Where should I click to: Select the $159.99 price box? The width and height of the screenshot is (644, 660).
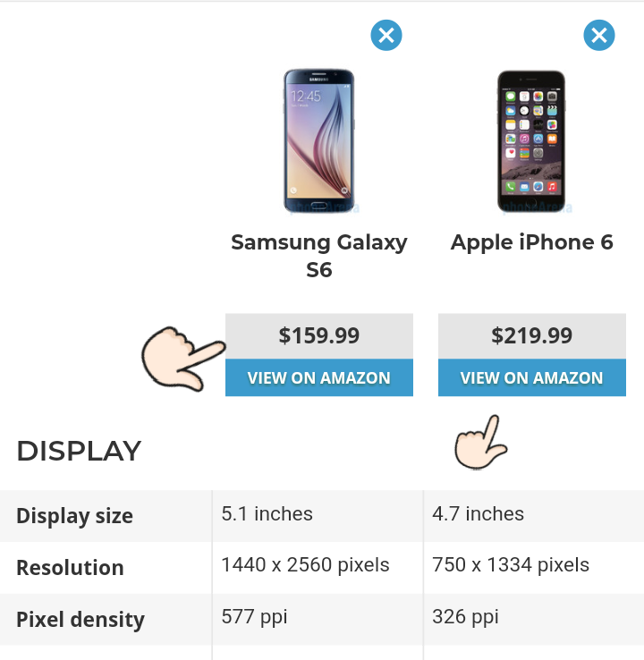click(x=319, y=336)
